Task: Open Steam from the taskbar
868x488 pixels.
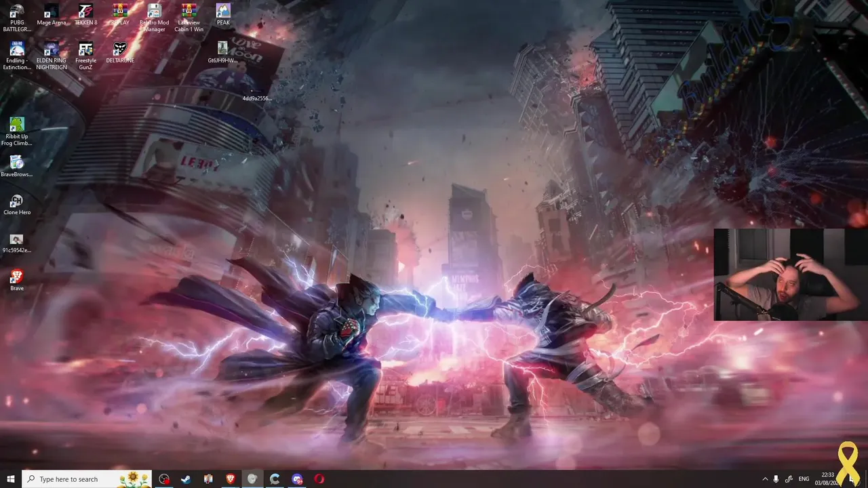Action: tap(186, 479)
